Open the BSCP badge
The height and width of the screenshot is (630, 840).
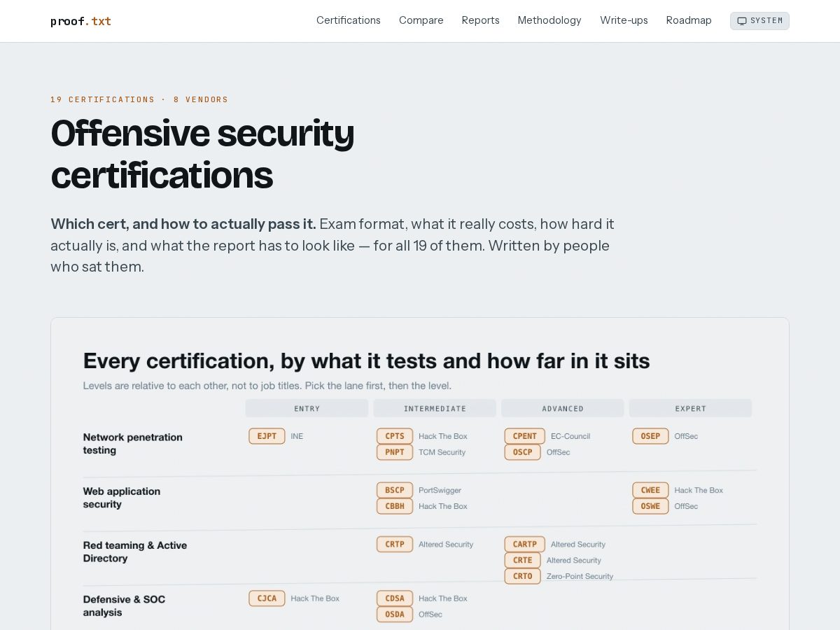pos(395,490)
